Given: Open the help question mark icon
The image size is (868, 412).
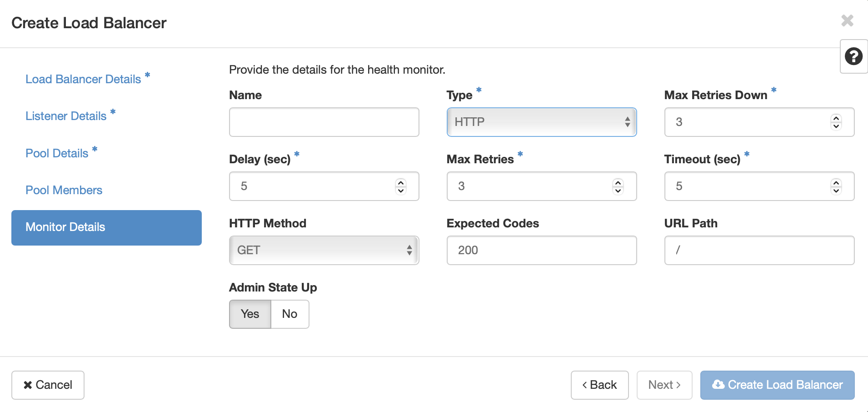Looking at the screenshot, I should click(853, 56).
